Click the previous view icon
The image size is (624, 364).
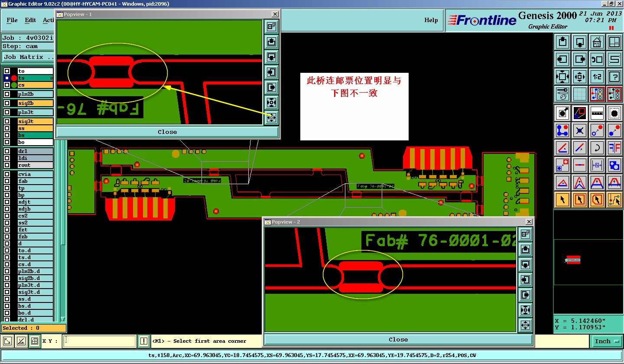[597, 59]
